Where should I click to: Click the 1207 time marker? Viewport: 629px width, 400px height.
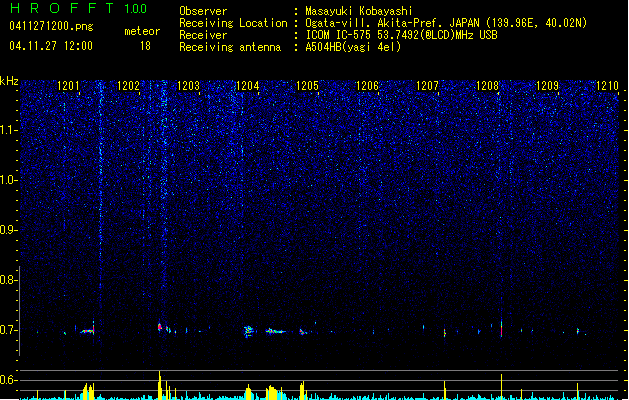coord(427,86)
